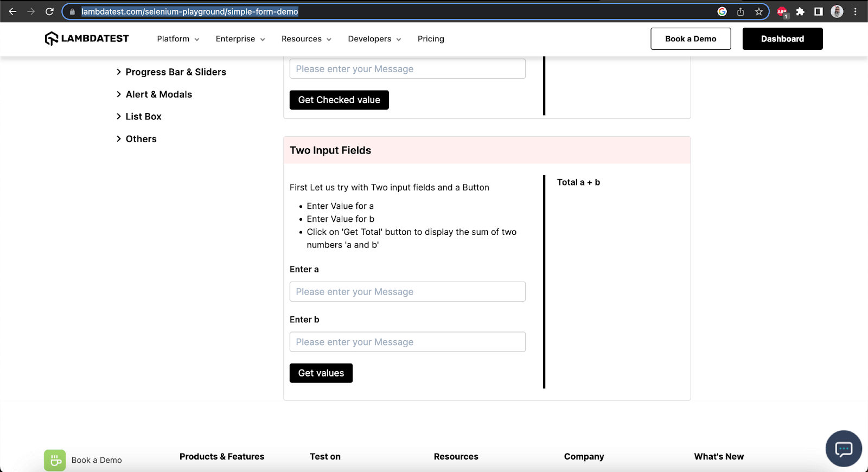Click the green Book a Demo icon
This screenshot has height=472, width=868.
click(x=55, y=460)
